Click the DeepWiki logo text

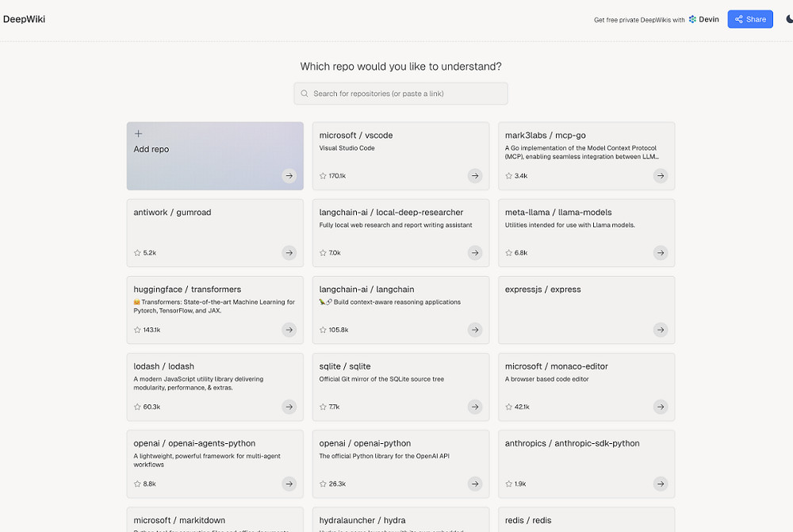[24, 19]
